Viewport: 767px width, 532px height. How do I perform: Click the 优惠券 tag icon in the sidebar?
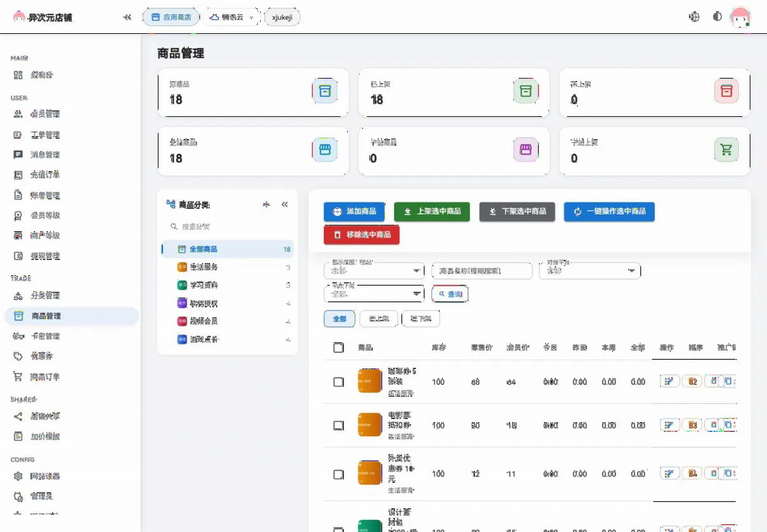[x=18, y=356]
